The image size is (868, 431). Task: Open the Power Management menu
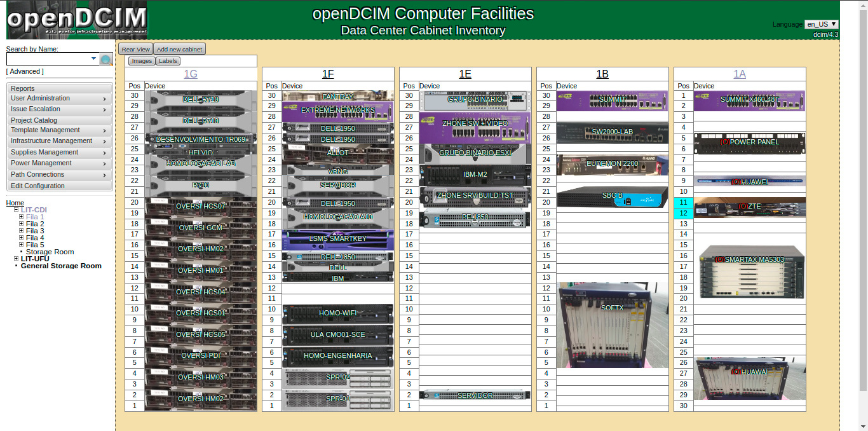click(59, 163)
